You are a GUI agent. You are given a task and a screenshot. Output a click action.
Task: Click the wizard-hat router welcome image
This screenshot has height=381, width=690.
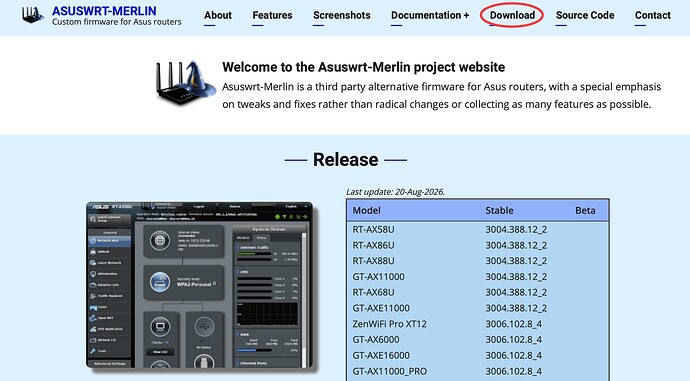coord(186,83)
